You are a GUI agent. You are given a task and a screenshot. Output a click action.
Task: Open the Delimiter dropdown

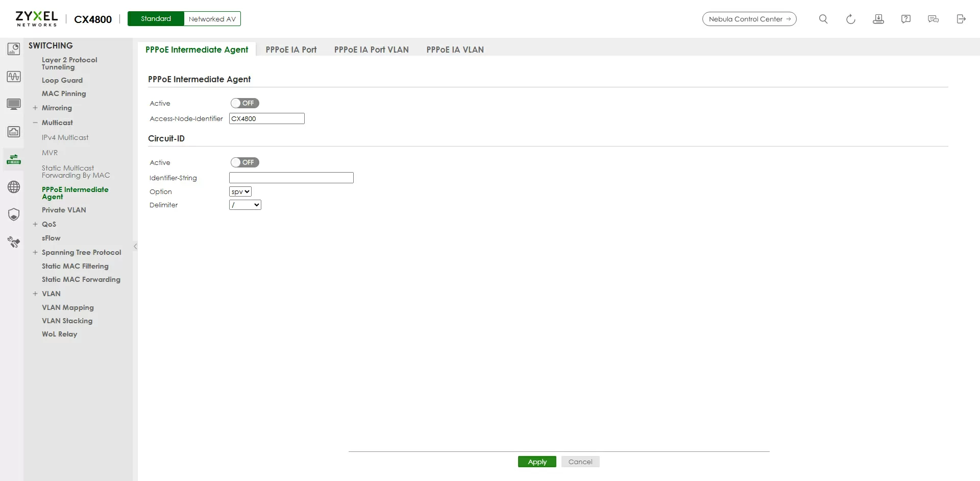tap(245, 205)
